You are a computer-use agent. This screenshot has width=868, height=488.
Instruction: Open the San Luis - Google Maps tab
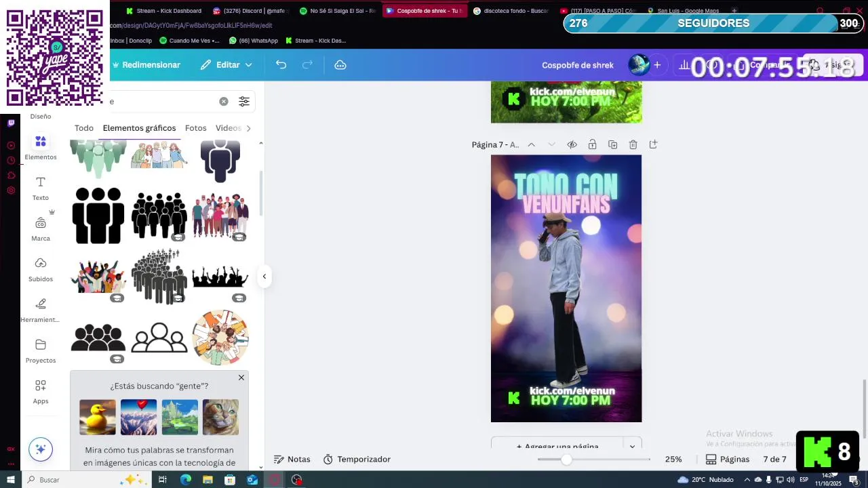coord(685,11)
